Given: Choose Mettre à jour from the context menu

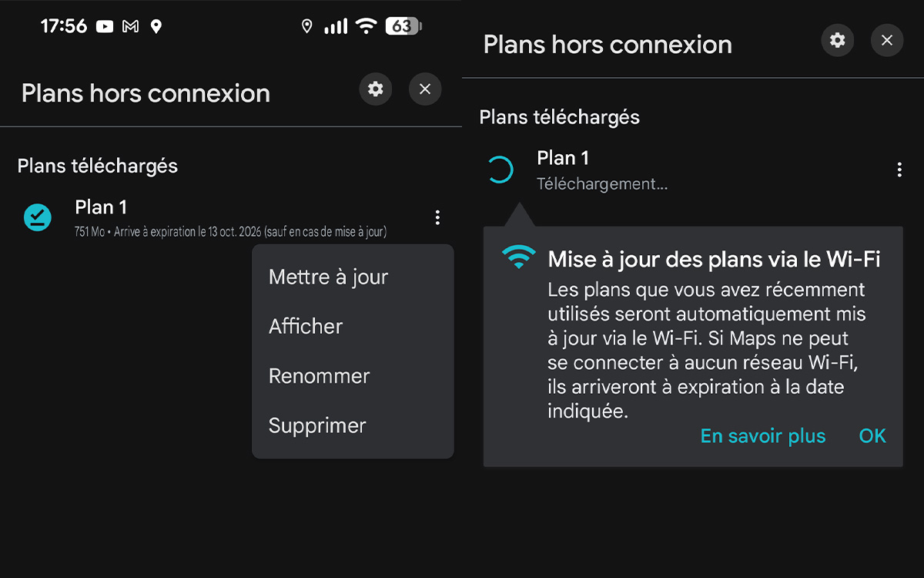Looking at the screenshot, I should pyautogui.click(x=328, y=277).
